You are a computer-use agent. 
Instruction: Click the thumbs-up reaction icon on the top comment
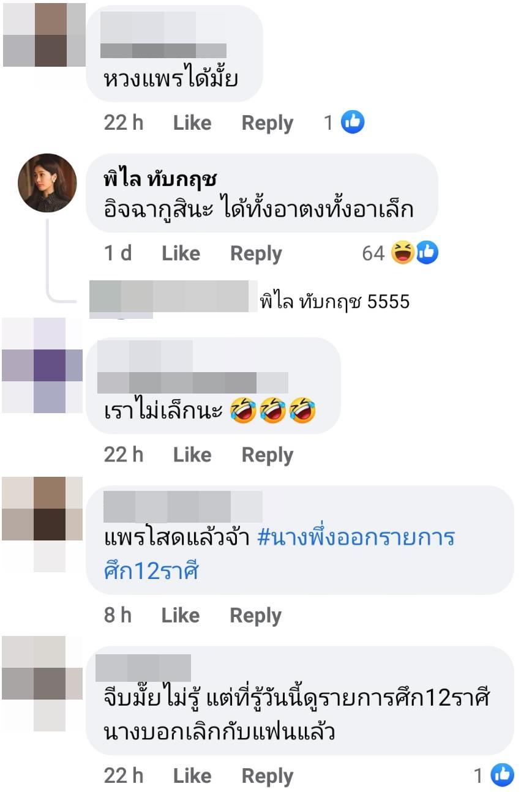tap(353, 122)
